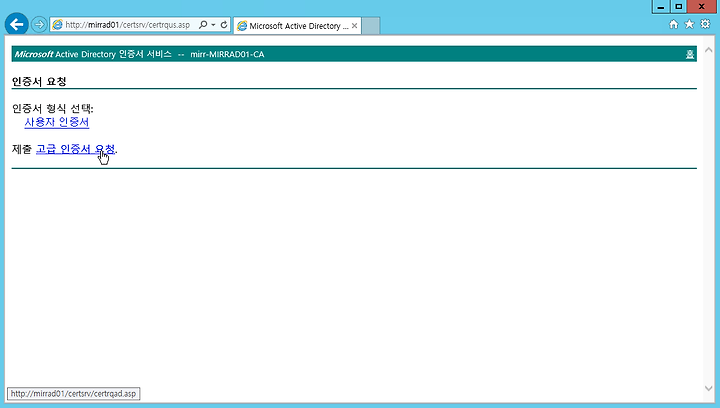720x408 pixels.
Task: Click the address bar URL field
Action: [x=128, y=25]
